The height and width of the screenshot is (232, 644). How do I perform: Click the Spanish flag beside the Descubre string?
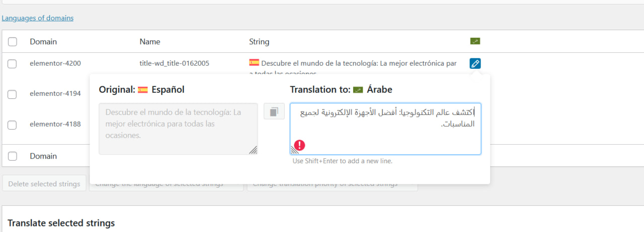pyautogui.click(x=254, y=63)
